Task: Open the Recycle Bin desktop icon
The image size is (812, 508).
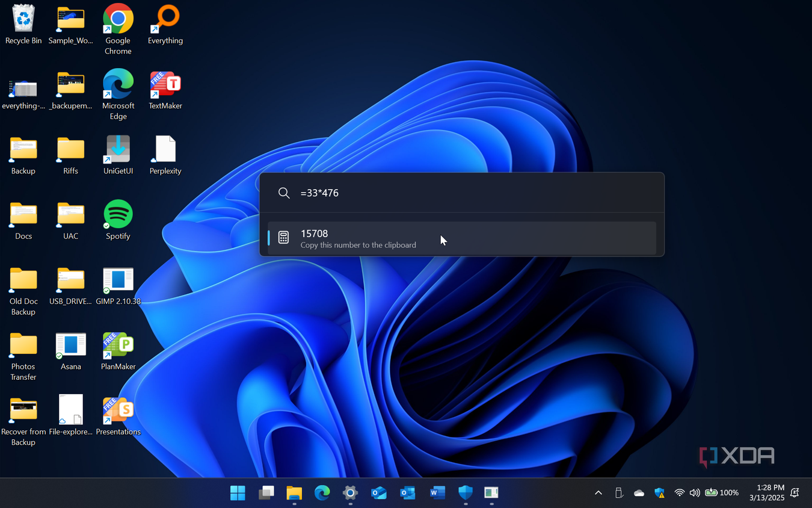Action: [23, 25]
